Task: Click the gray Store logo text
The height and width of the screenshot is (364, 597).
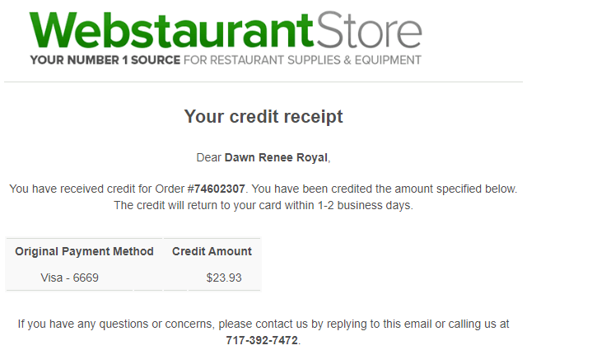Action: click(x=370, y=30)
